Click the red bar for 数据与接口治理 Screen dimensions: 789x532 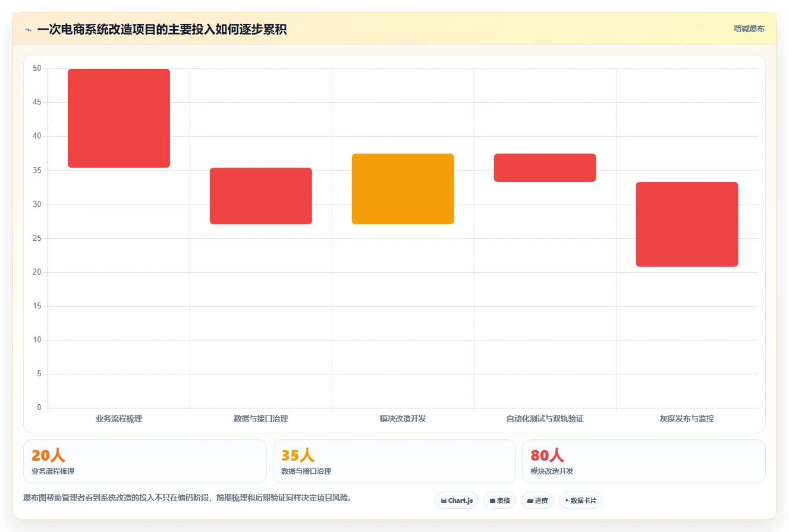(x=261, y=196)
